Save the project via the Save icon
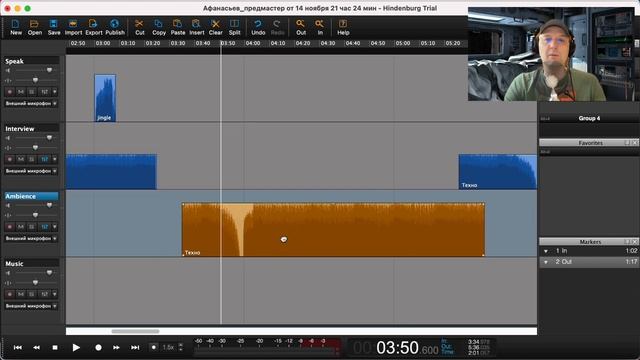This screenshot has width=640, height=360. tap(53, 27)
